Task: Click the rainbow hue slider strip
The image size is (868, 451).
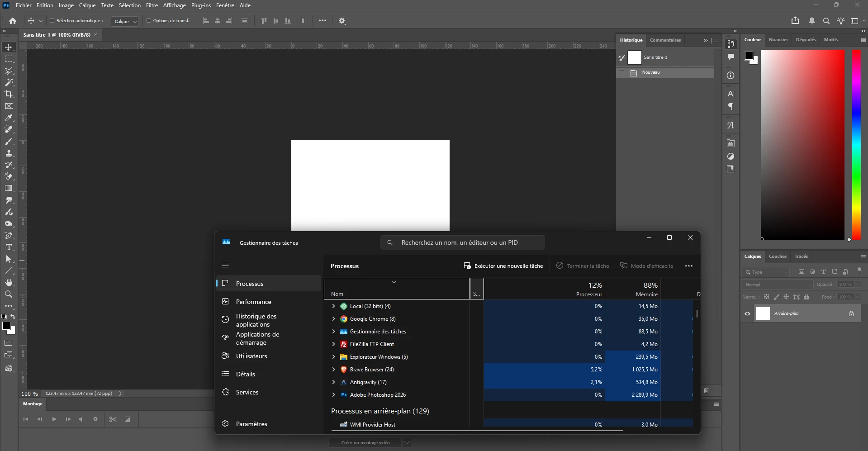Action: 856,145
